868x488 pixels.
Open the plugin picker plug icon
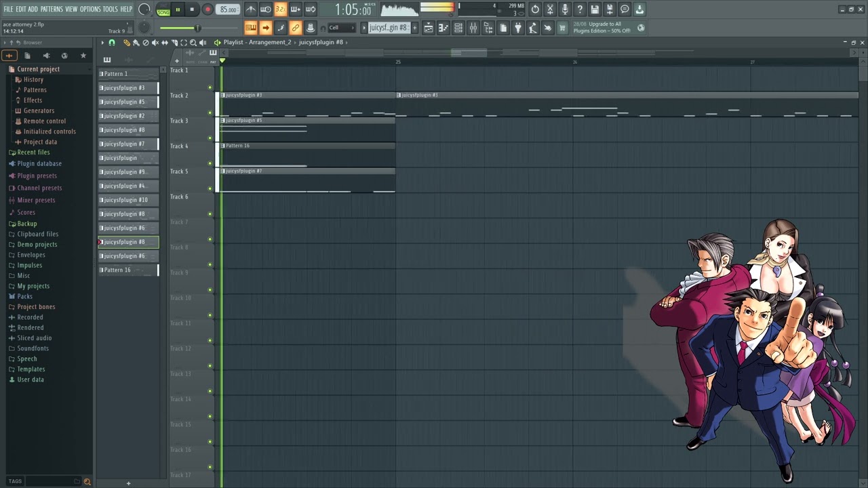518,28
